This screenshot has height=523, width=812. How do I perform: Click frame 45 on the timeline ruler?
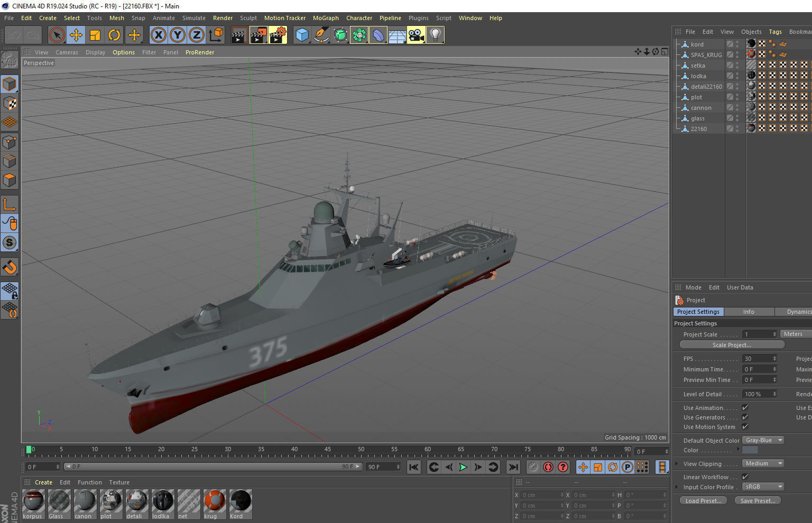point(328,450)
